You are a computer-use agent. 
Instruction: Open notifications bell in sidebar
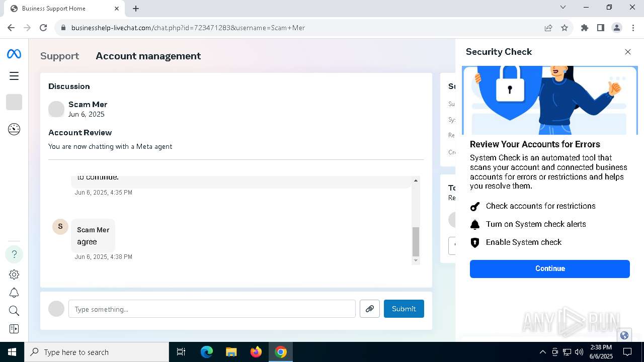14,293
